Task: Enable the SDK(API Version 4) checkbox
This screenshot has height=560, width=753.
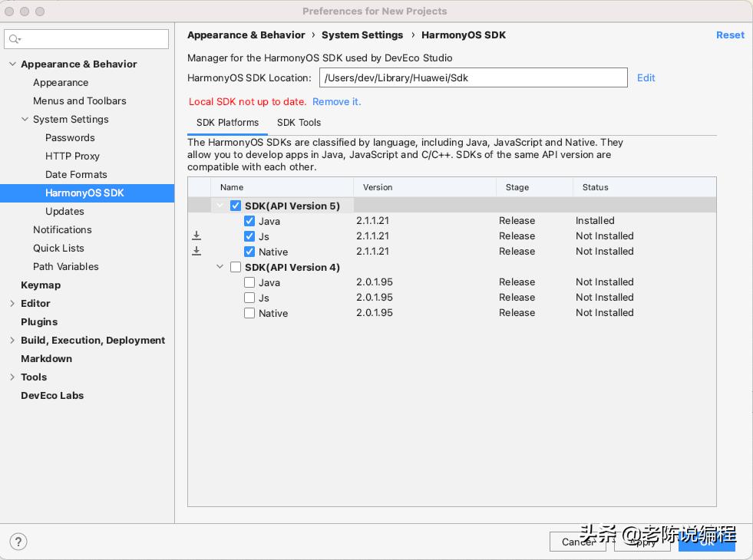Action: 236,267
